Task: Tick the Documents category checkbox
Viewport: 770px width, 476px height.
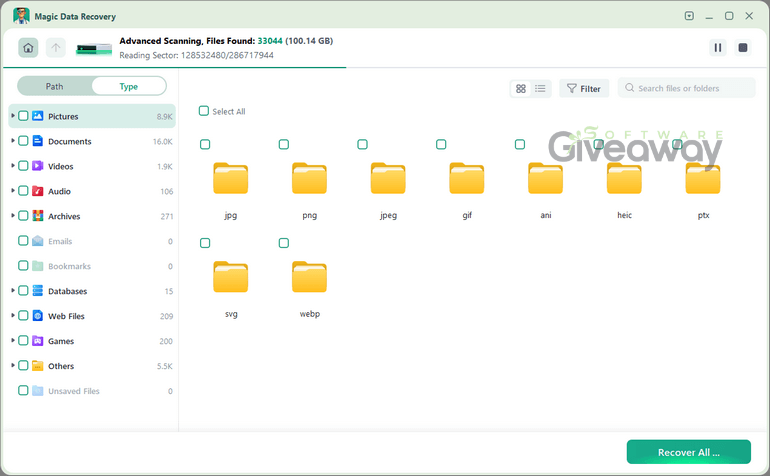Action: click(23, 141)
